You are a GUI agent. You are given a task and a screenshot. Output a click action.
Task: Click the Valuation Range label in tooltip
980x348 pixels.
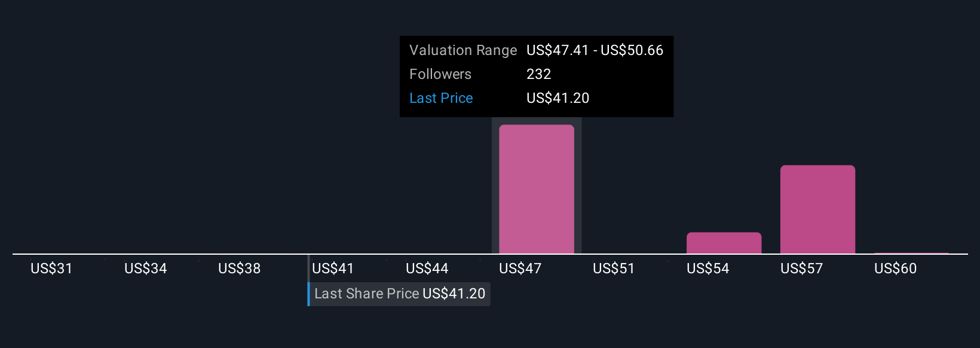463,50
